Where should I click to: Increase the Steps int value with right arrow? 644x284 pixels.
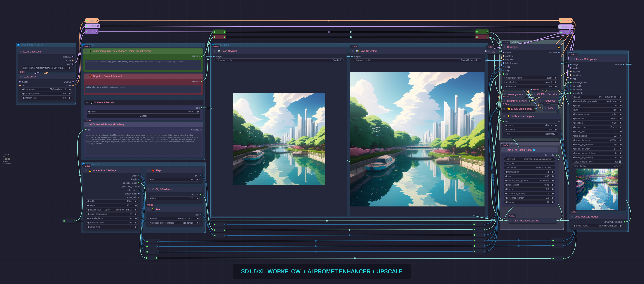click(197, 180)
